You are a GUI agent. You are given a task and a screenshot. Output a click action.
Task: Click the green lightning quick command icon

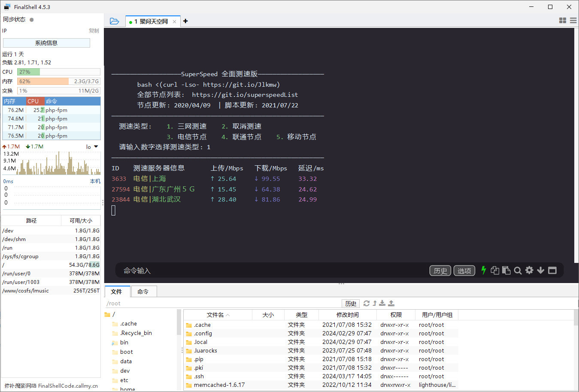[x=483, y=270]
